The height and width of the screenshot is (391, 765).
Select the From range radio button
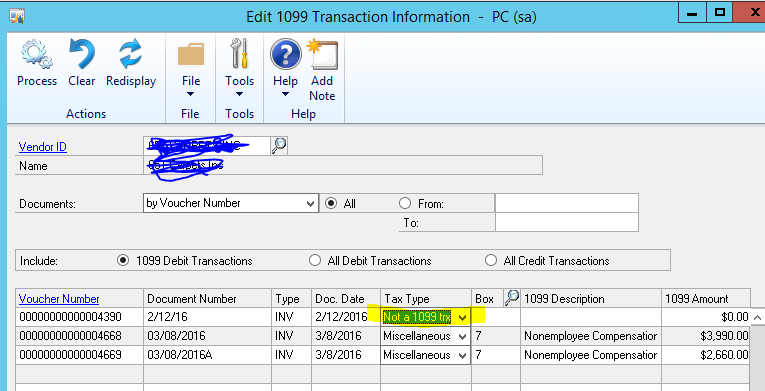click(x=405, y=203)
